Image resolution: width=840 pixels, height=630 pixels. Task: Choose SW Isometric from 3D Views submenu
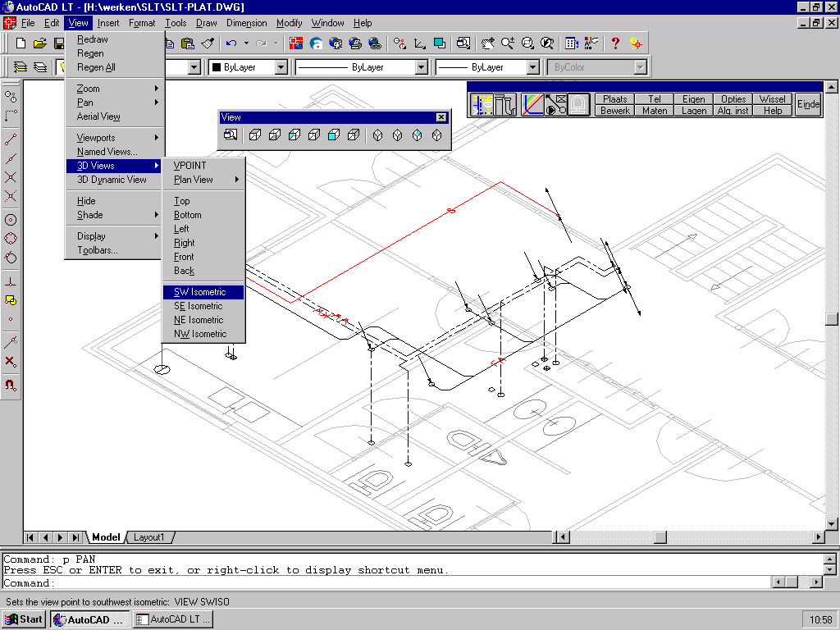tap(203, 292)
